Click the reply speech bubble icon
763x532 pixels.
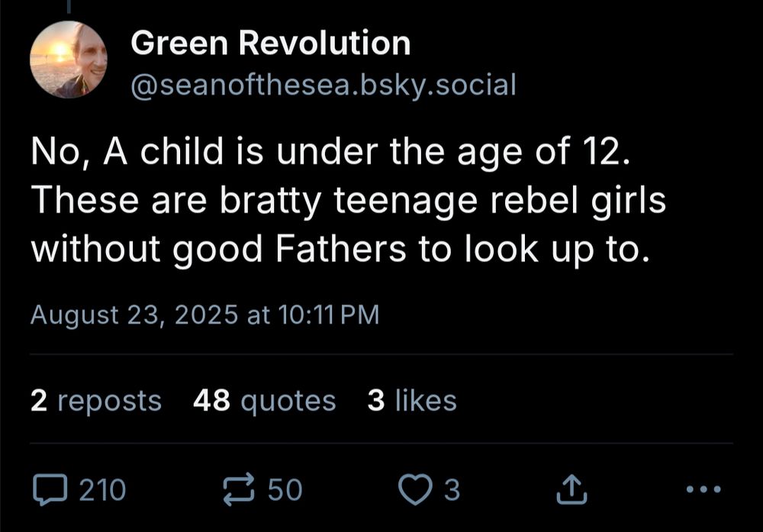click(x=49, y=489)
